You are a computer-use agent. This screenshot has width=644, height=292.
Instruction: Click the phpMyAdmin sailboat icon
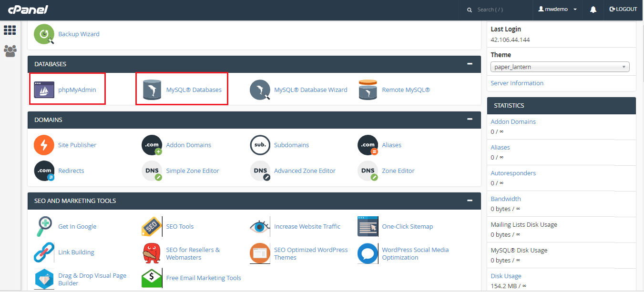coord(44,90)
